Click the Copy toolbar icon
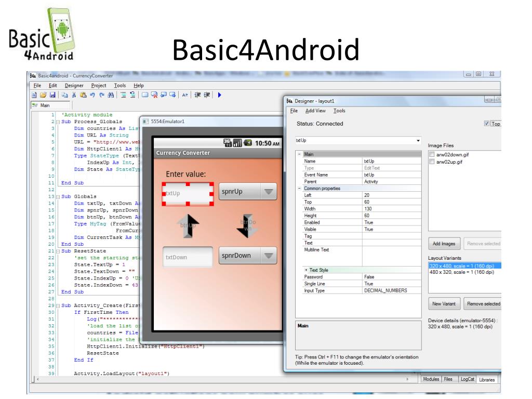Viewport: 532px width, 399px height. pyautogui.click(x=65, y=95)
